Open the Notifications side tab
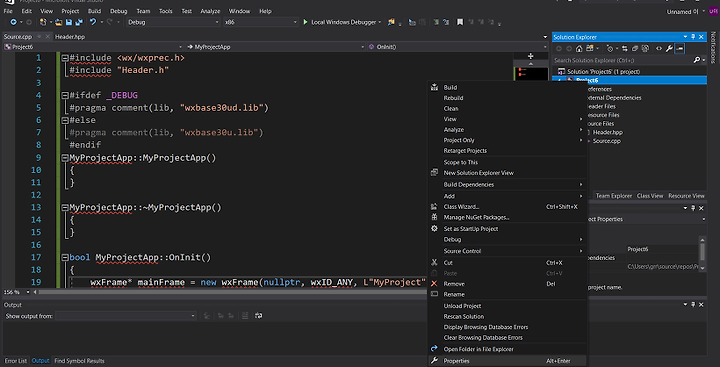This screenshot has width=720, height=367. tap(714, 47)
